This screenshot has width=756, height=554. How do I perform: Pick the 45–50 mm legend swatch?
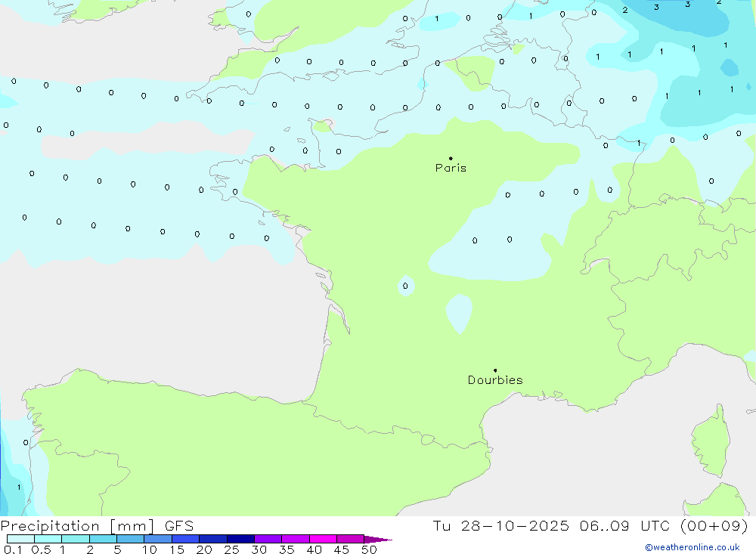click(x=351, y=539)
